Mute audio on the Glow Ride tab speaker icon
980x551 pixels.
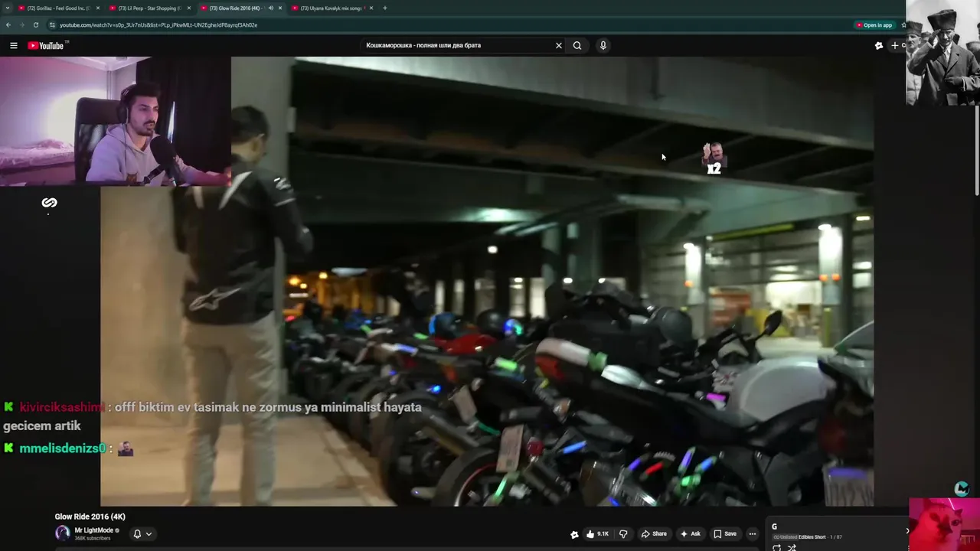270,8
